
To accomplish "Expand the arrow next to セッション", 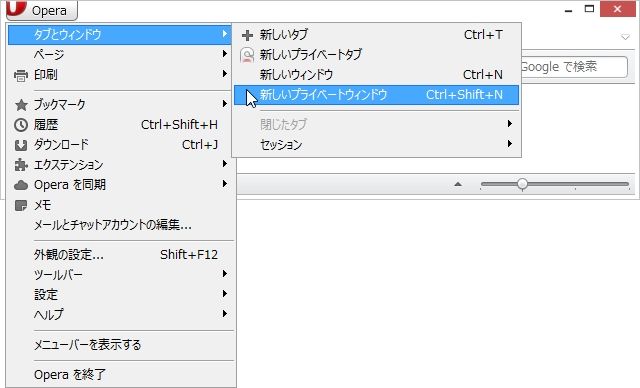I will (509, 143).
